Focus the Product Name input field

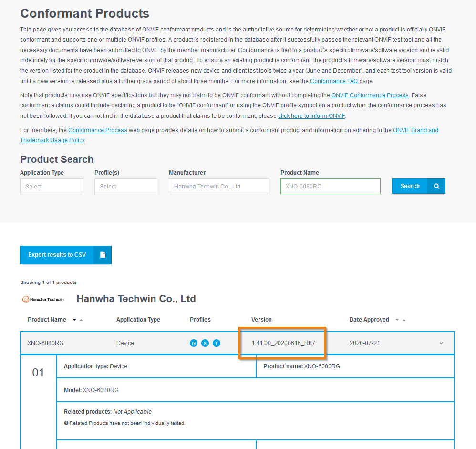pyautogui.click(x=331, y=186)
